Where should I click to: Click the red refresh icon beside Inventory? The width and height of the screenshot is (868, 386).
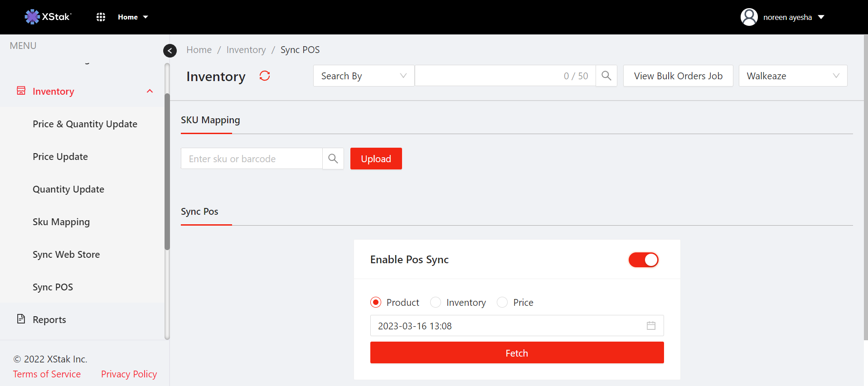[x=265, y=76]
